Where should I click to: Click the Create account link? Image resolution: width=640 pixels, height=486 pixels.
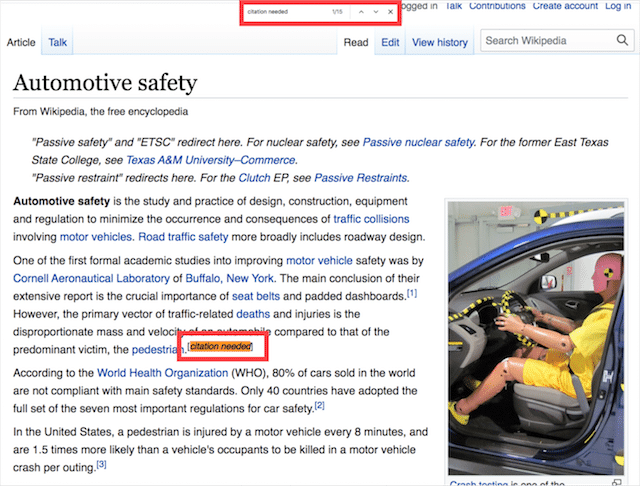click(565, 6)
